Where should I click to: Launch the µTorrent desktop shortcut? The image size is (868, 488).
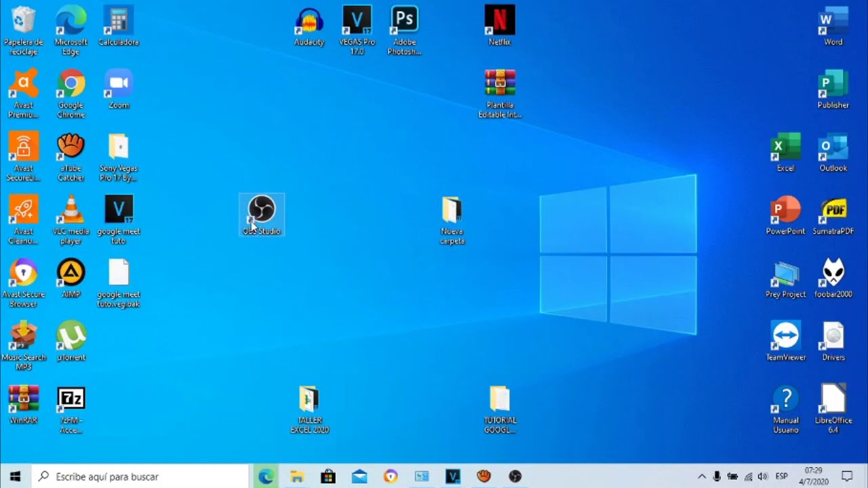pyautogui.click(x=71, y=342)
